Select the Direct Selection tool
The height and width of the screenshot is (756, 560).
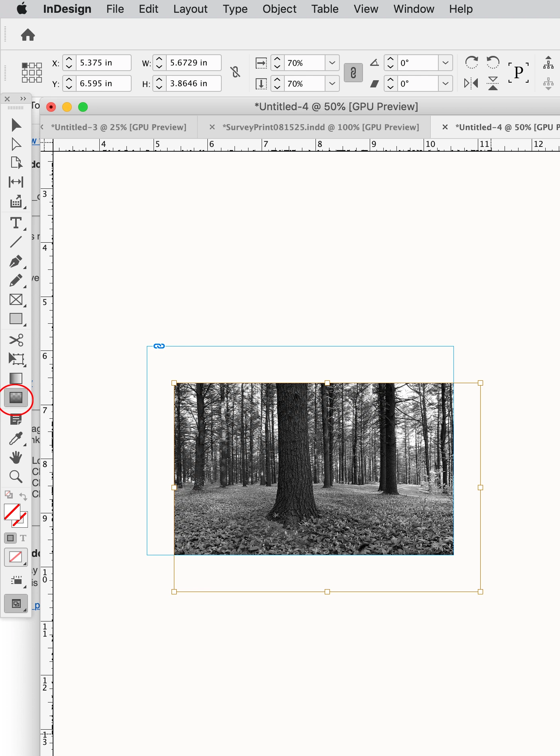pos(16,144)
